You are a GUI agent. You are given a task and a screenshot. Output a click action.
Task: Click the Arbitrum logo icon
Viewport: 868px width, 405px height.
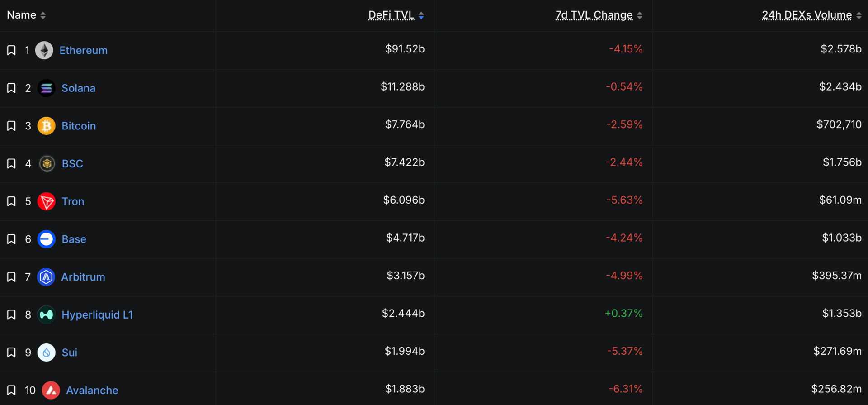pos(46,277)
